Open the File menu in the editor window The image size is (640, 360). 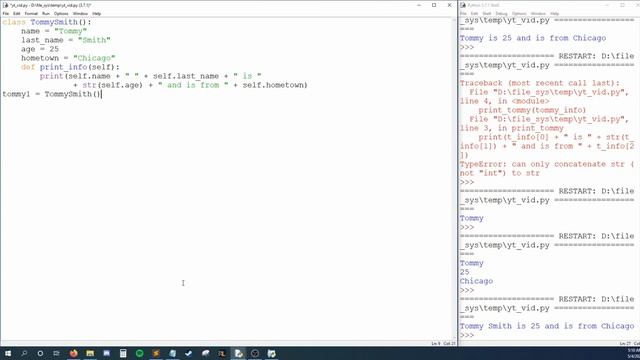point(6,13)
